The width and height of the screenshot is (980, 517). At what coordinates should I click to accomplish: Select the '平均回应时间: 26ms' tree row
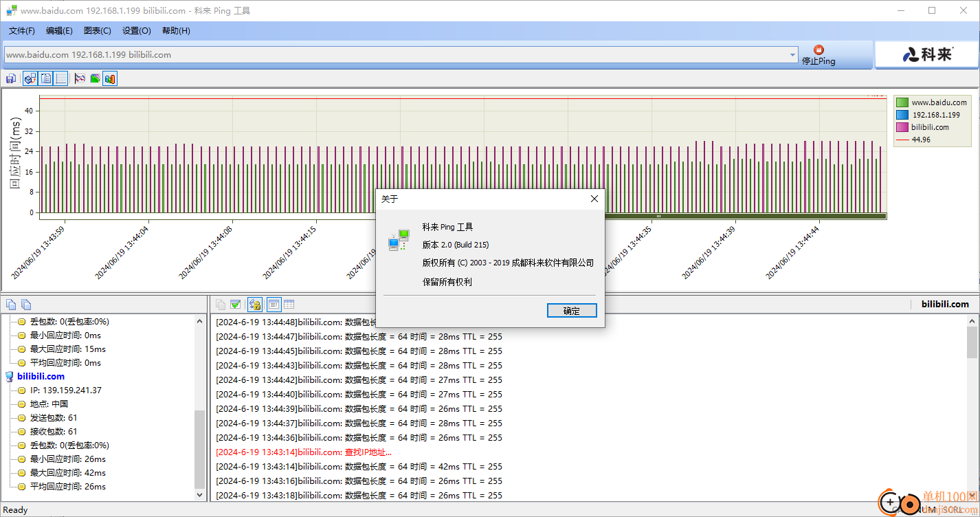(68, 486)
